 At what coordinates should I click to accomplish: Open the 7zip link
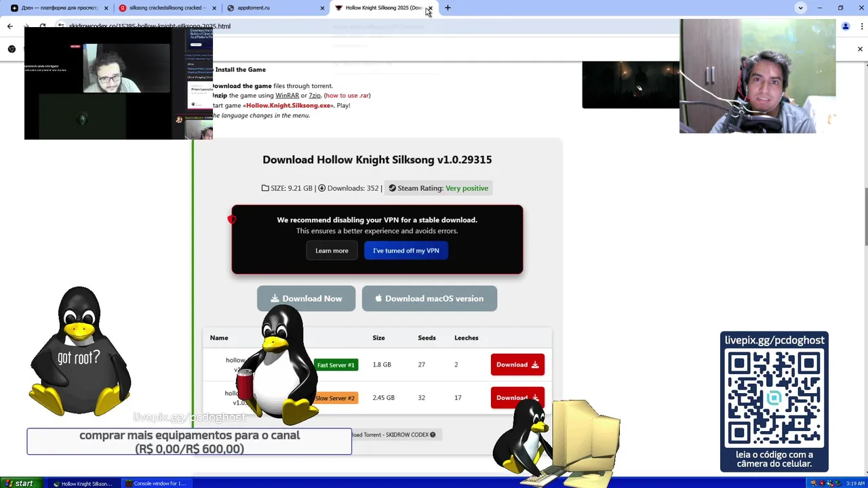tap(315, 96)
